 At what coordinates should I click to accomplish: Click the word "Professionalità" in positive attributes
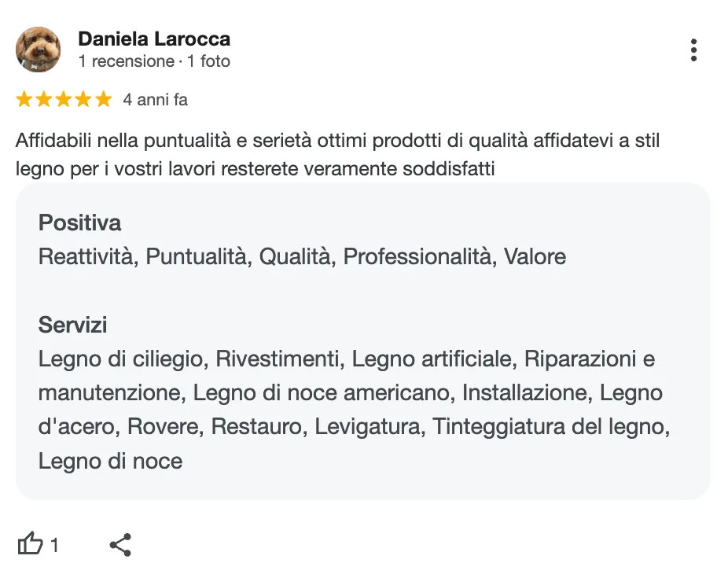(x=417, y=257)
